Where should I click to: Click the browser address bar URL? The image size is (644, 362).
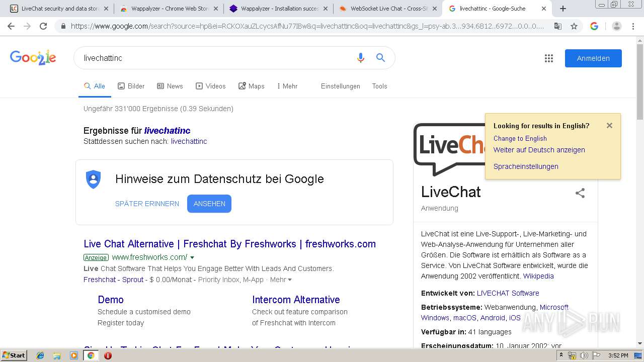tap(307, 26)
